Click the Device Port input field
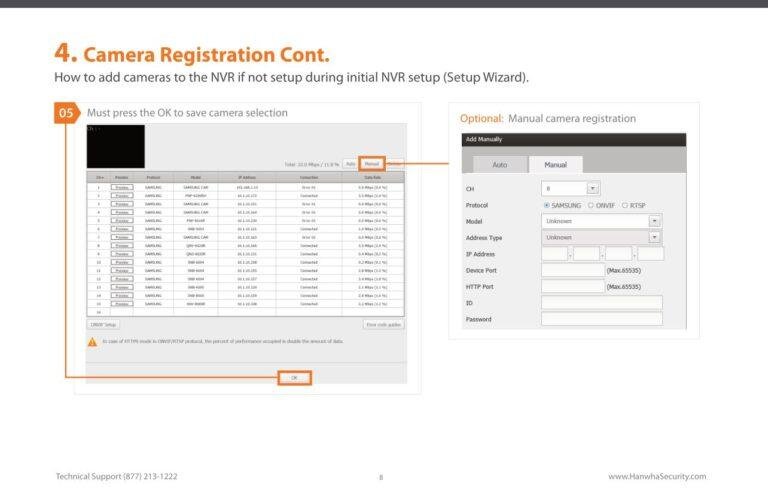Image resolution: width=768 pixels, height=497 pixels. pyautogui.click(x=573, y=270)
